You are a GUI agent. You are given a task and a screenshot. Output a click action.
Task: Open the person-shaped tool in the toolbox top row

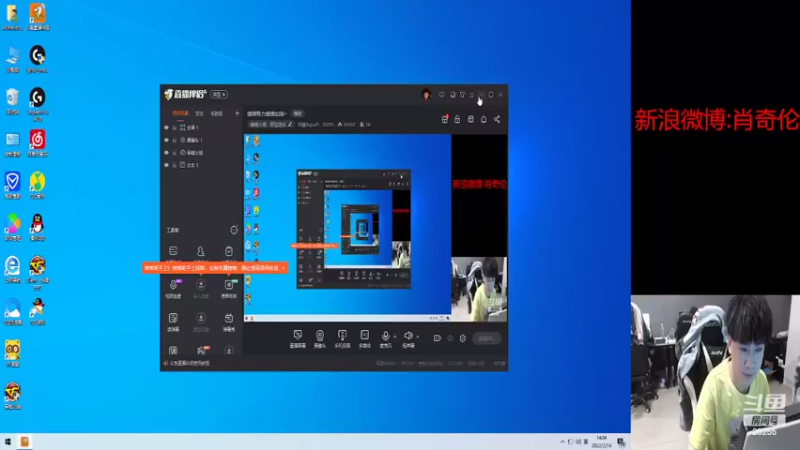[201, 252]
